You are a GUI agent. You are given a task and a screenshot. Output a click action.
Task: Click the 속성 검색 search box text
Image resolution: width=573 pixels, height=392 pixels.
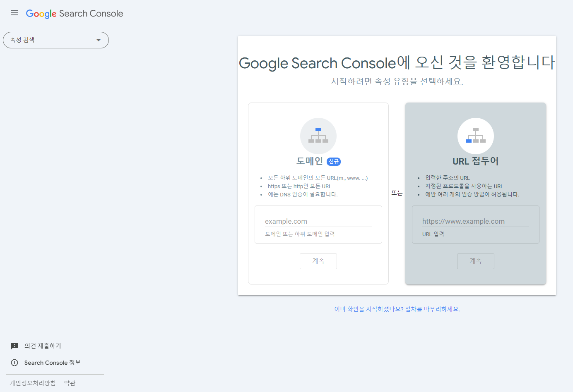tap(22, 40)
